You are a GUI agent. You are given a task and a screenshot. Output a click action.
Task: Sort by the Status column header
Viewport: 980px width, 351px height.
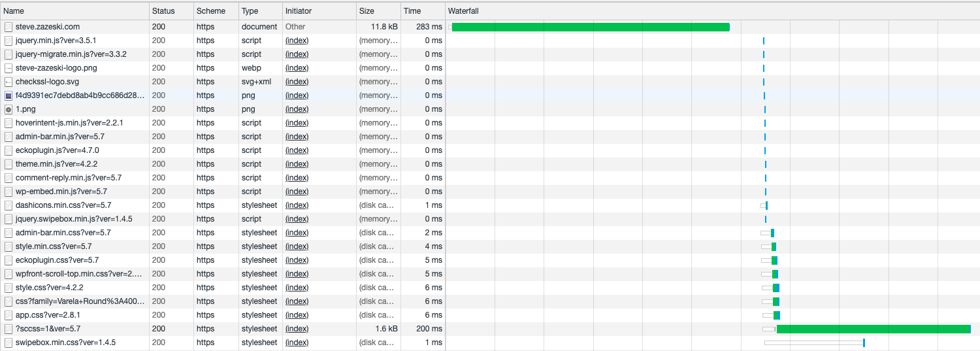click(163, 11)
